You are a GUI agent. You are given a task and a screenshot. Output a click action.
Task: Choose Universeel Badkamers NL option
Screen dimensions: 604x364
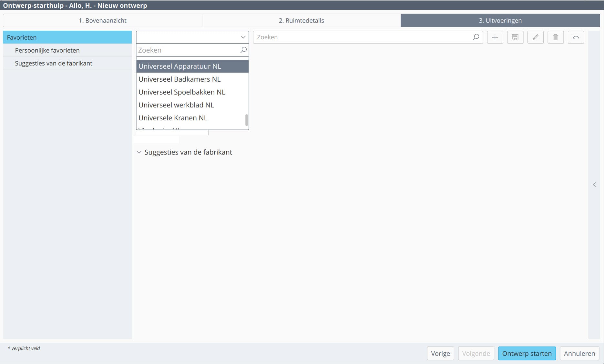179,79
